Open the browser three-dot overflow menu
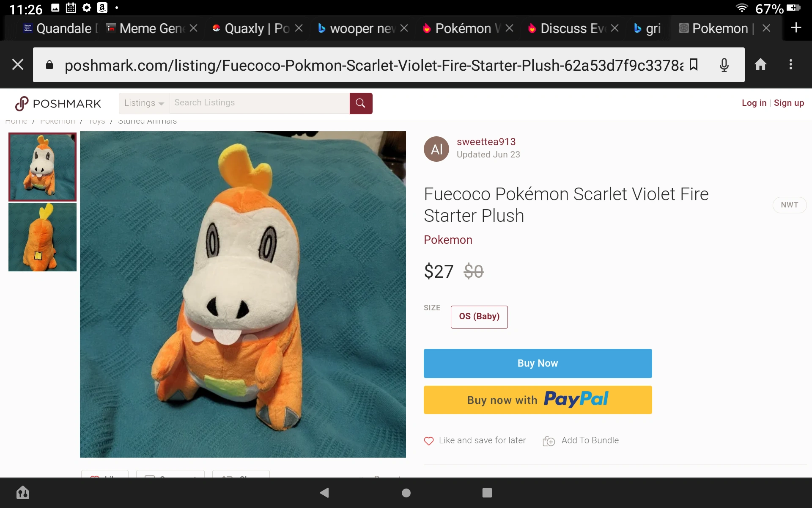Image resolution: width=812 pixels, height=508 pixels. [790, 65]
